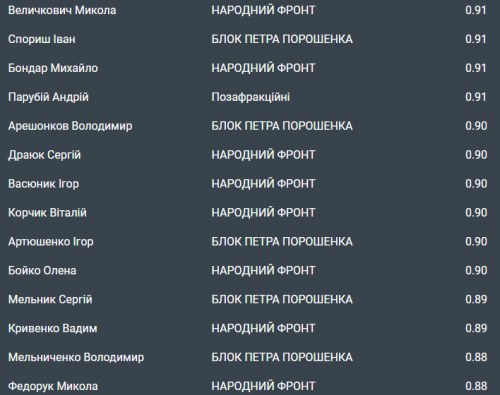Open Артюшенко Ігор entry

51,242
